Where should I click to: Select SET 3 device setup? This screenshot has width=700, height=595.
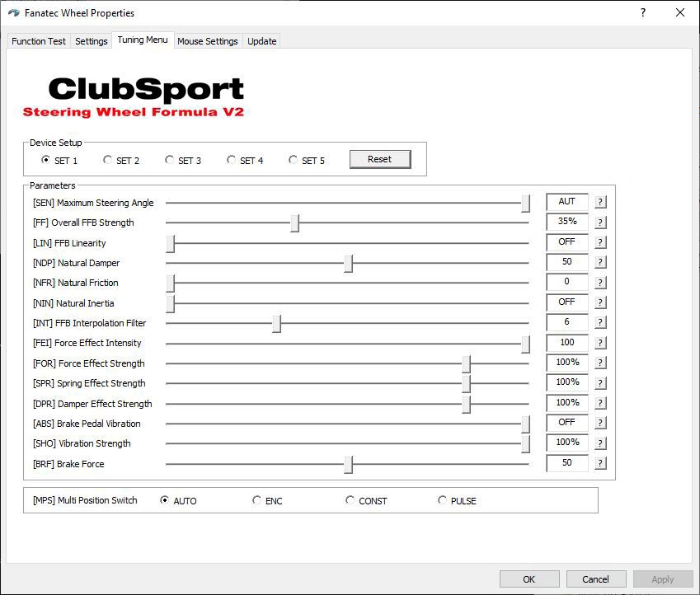tap(183, 160)
